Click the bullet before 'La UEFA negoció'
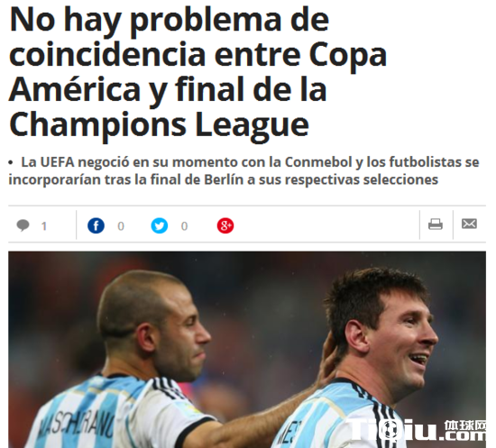Screen dimensions: 496x448 coord(11,163)
